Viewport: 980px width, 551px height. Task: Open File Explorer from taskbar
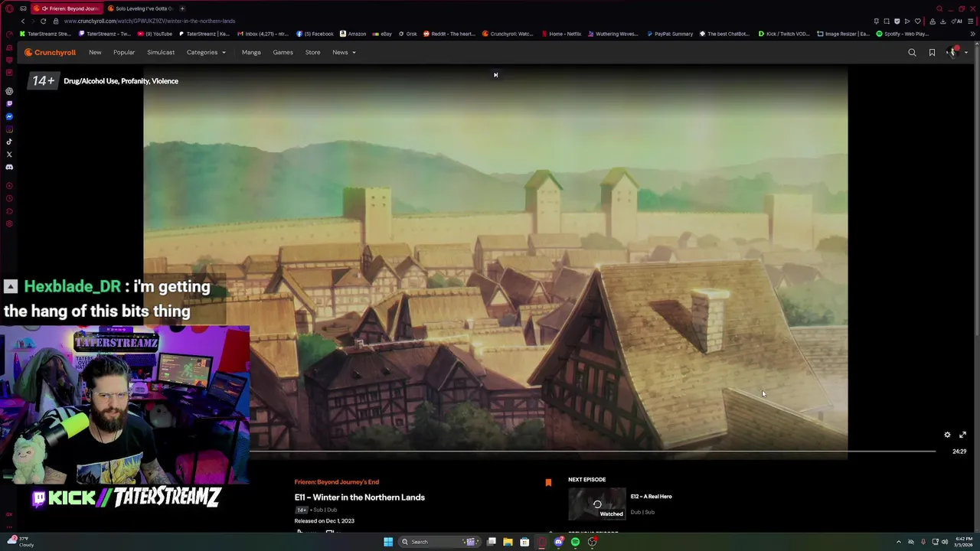tap(508, 542)
